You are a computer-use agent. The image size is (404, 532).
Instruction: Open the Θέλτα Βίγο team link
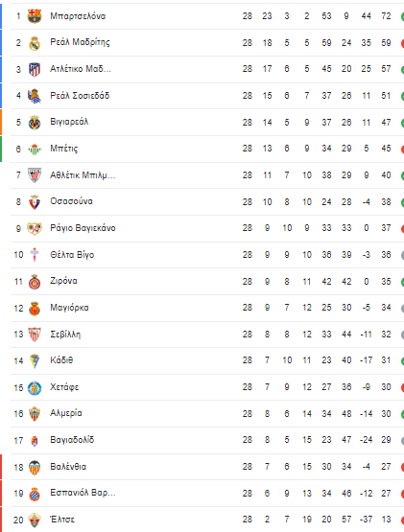click(72, 254)
